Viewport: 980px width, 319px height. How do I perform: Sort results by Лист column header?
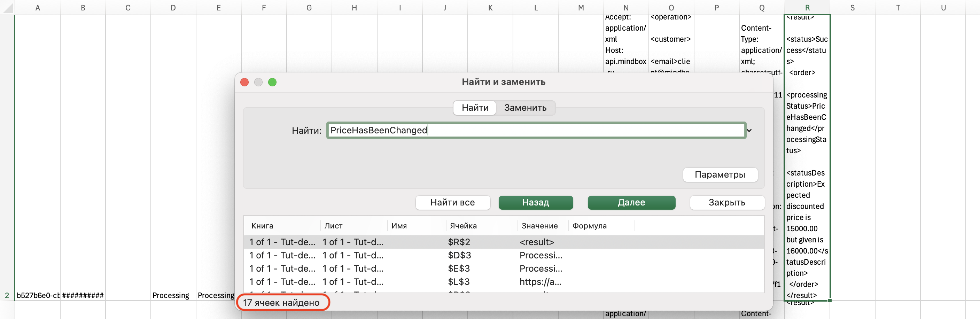pos(354,226)
